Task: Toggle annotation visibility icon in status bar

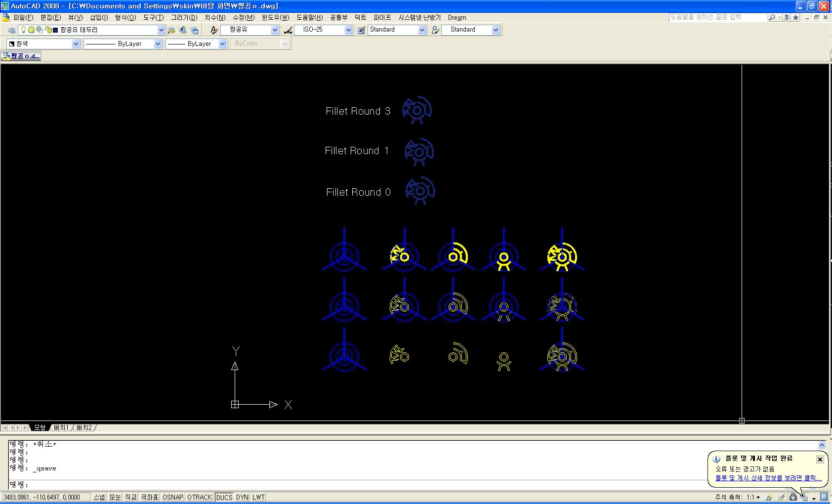Action: click(769, 497)
